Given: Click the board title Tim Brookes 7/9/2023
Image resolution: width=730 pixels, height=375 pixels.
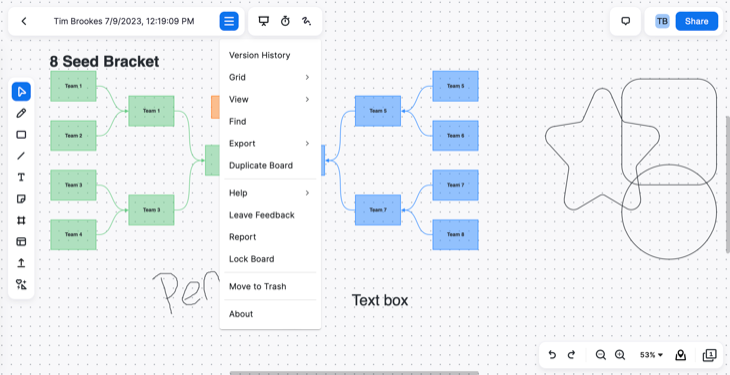Looking at the screenshot, I should click(x=124, y=21).
